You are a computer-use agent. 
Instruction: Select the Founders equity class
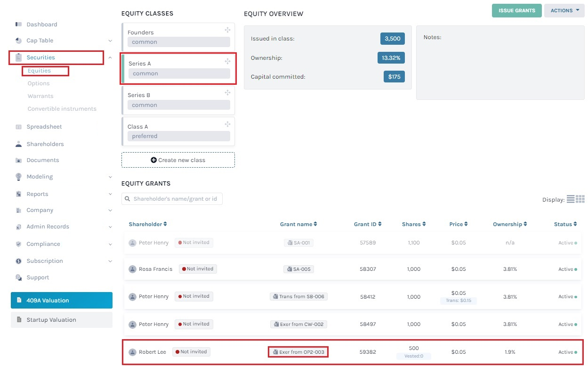pyautogui.click(x=178, y=37)
